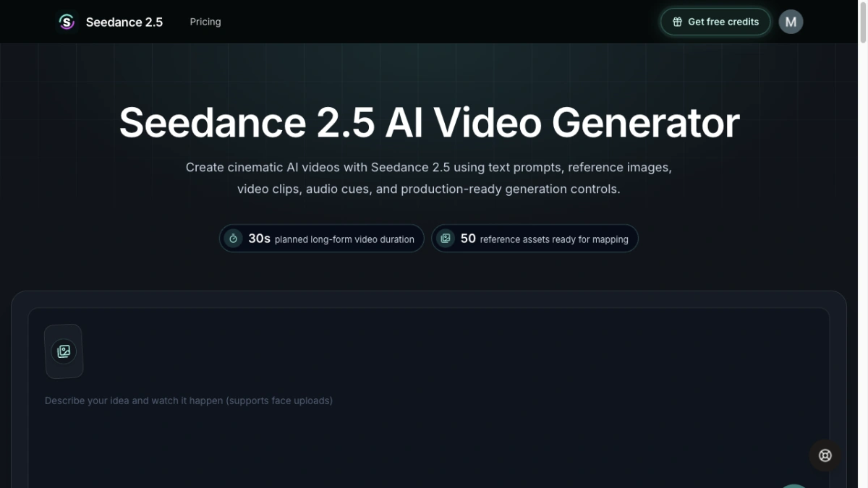Click the Seedance 2.5 AI Video Generator heading

coord(429,122)
